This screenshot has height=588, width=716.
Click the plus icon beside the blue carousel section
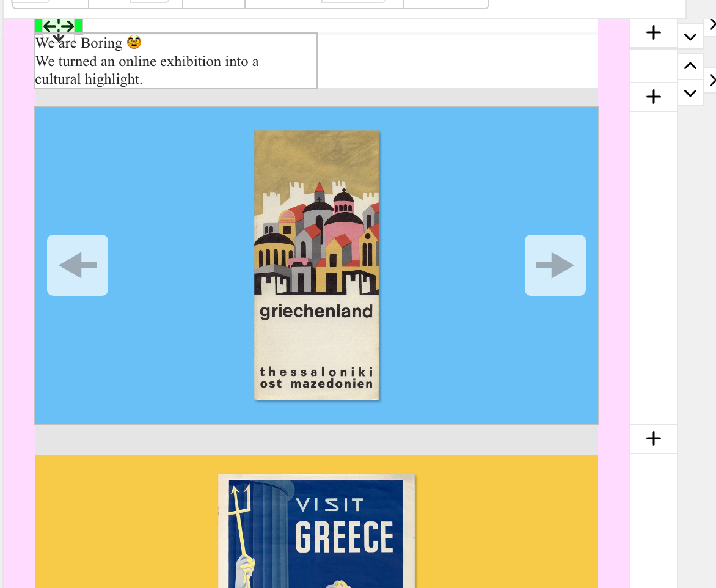653,97
